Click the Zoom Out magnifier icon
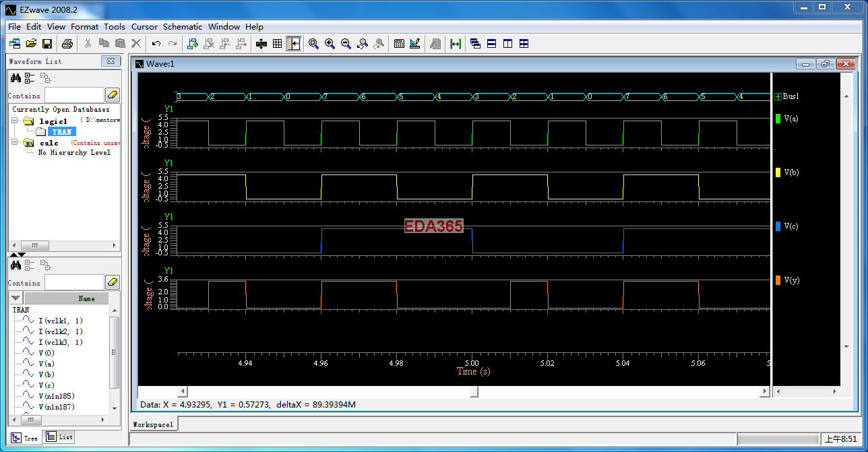 (346, 44)
